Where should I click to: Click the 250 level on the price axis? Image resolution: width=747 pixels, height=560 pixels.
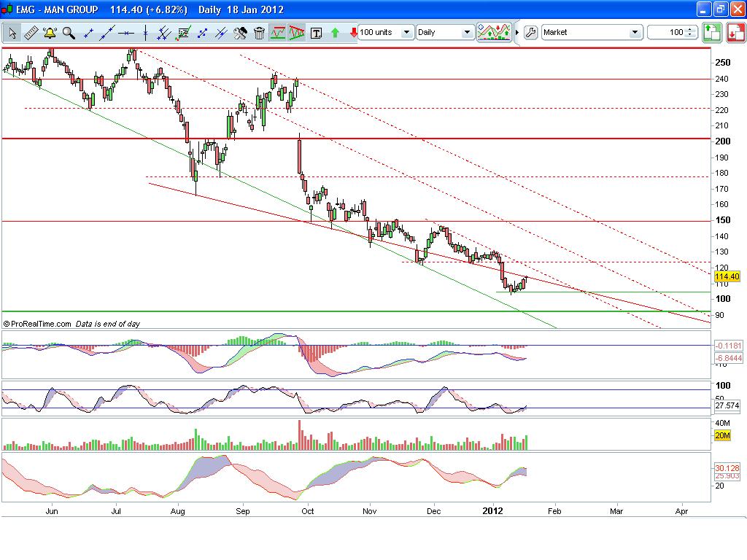pyautogui.click(x=723, y=63)
